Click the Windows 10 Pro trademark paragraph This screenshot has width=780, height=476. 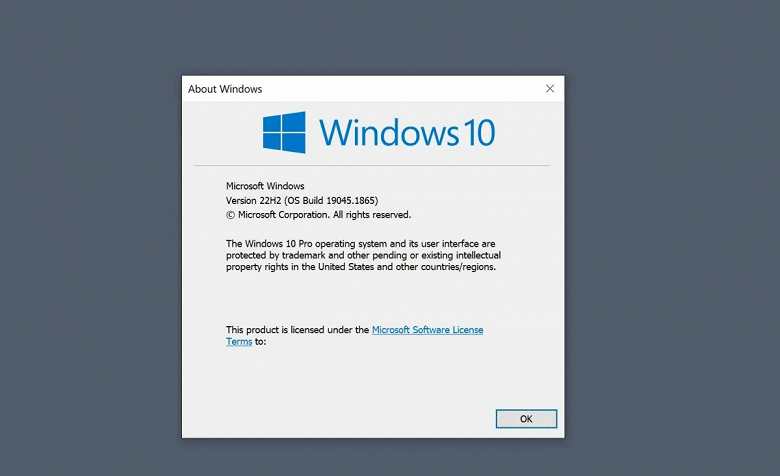coord(363,255)
